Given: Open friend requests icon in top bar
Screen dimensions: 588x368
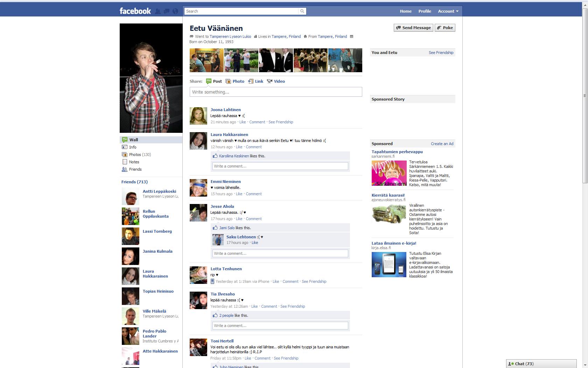Looking at the screenshot, I should 158,11.
